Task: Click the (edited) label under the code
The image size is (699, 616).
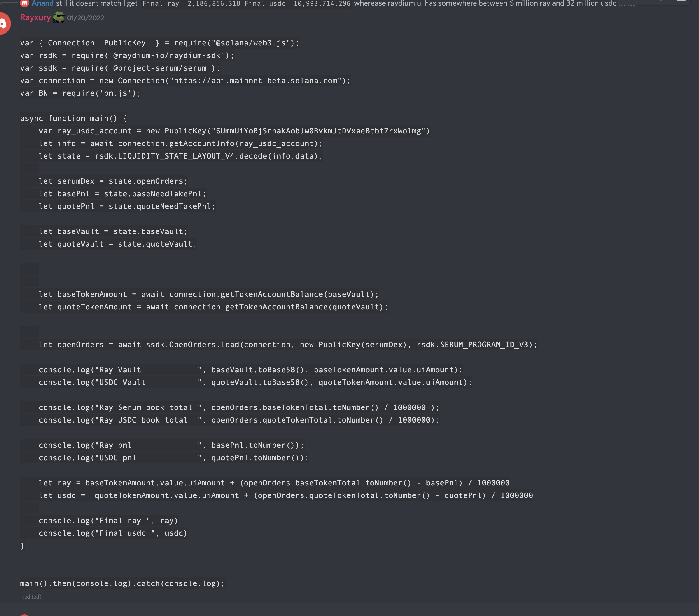Action: 31,596
